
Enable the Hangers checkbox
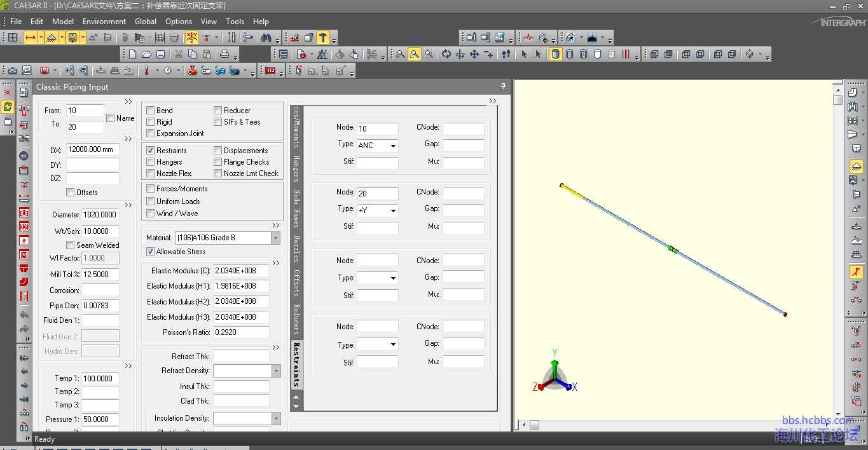(151, 162)
